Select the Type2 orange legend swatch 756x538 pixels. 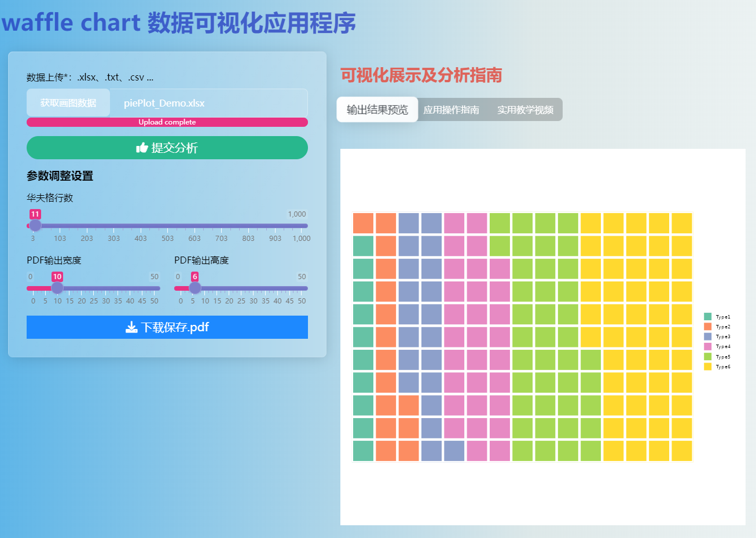[707, 327]
